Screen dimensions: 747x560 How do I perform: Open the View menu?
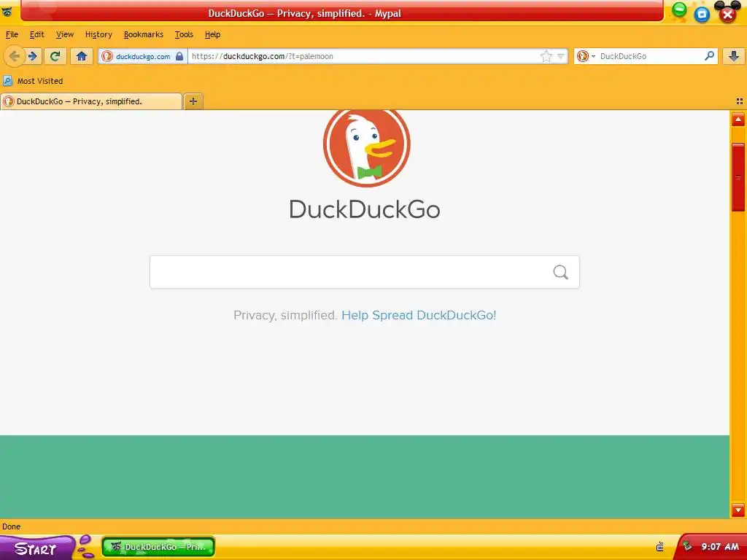pyautogui.click(x=65, y=34)
